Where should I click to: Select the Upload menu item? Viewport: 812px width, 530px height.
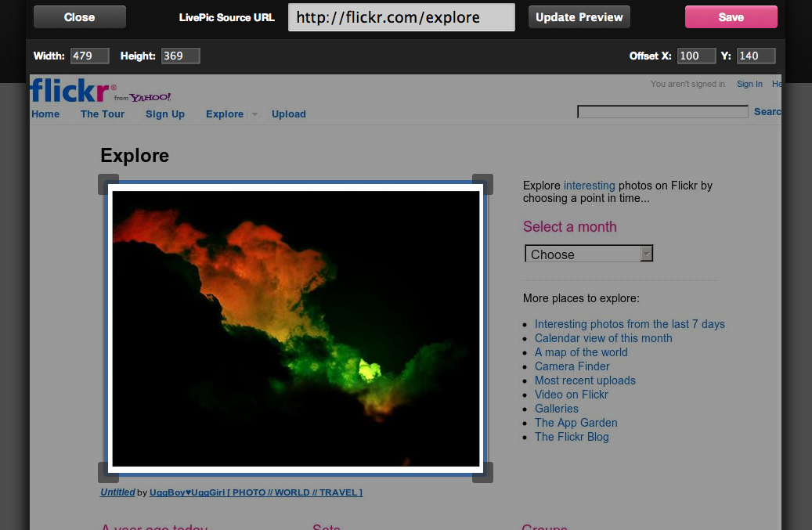(288, 114)
